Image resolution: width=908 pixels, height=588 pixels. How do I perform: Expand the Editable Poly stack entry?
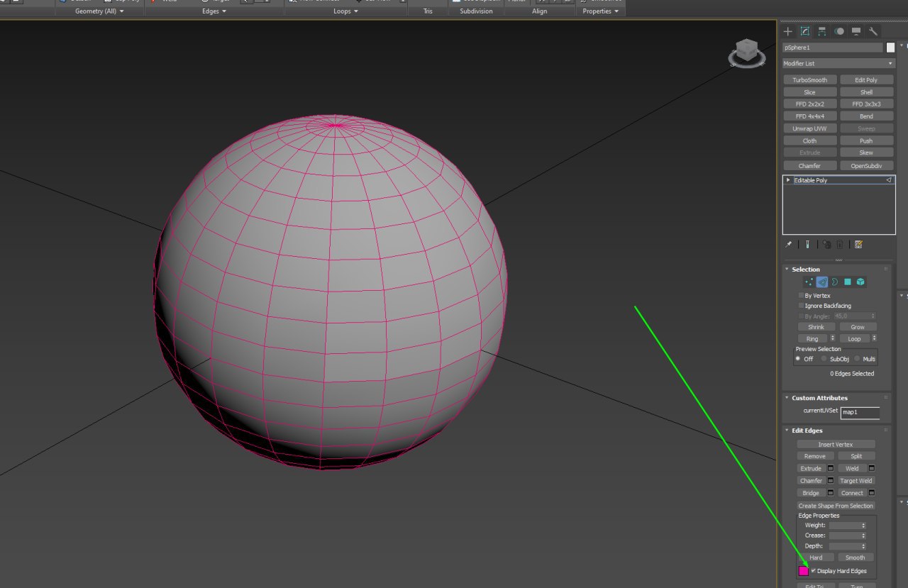(788, 180)
